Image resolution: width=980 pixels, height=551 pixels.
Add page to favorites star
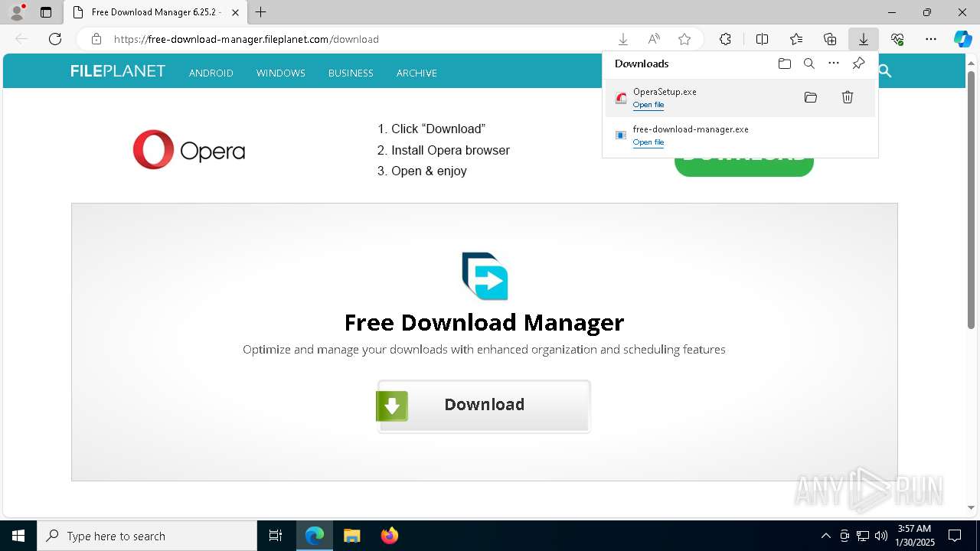tap(684, 39)
